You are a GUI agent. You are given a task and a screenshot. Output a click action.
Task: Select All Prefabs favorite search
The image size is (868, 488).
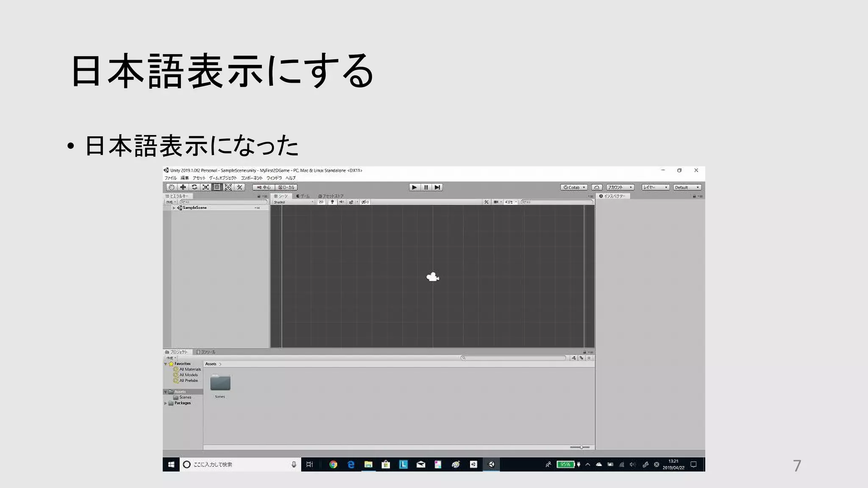tap(186, 380)
